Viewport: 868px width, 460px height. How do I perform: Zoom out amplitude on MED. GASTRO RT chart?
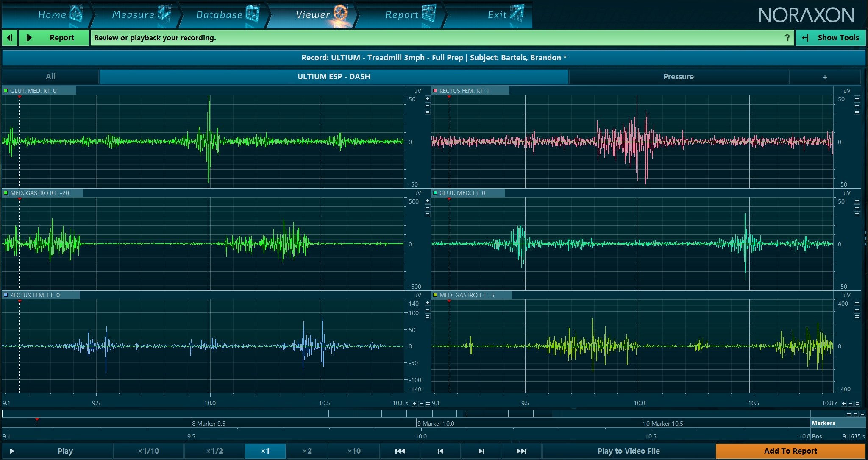(x=428, y=207)
